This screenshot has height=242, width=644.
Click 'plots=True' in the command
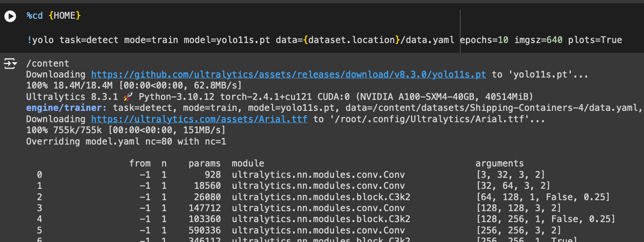[x=595, y=40]
